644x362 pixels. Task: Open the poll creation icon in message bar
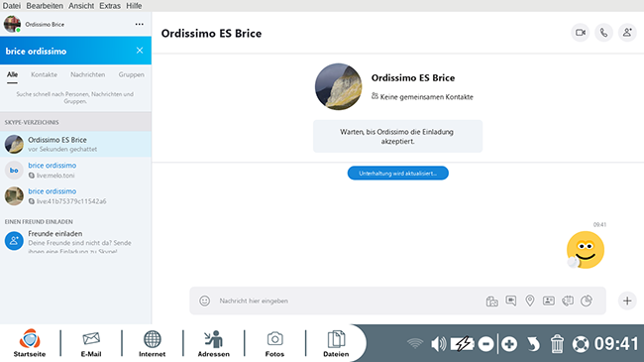coord(587,301)
